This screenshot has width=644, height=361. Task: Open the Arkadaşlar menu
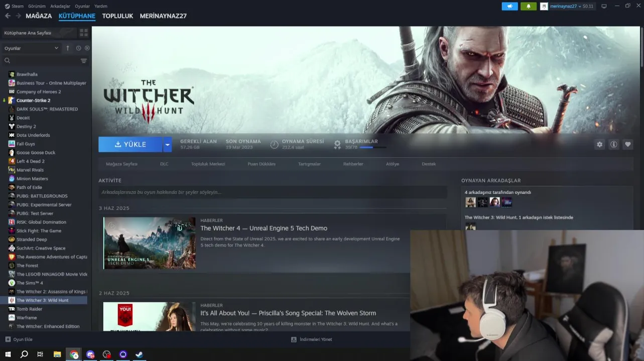60,6
